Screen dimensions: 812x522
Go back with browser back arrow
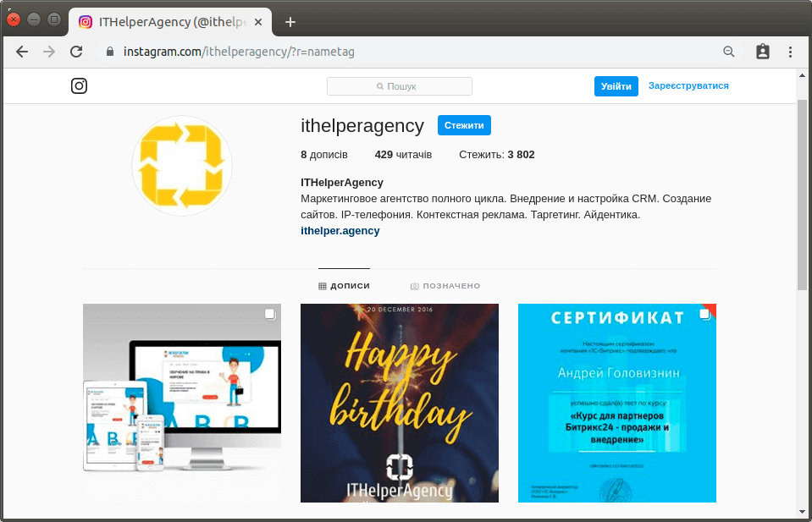[x=22, y=52]
